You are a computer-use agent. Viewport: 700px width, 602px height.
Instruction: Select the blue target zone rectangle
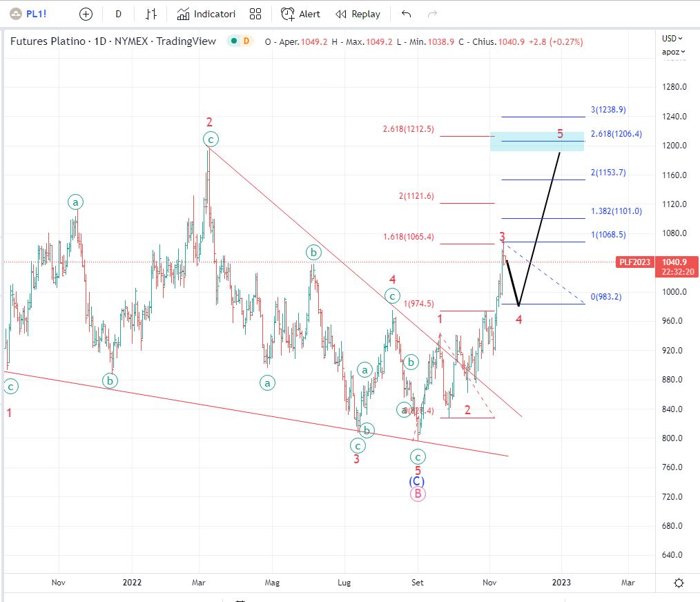(536, 142)
